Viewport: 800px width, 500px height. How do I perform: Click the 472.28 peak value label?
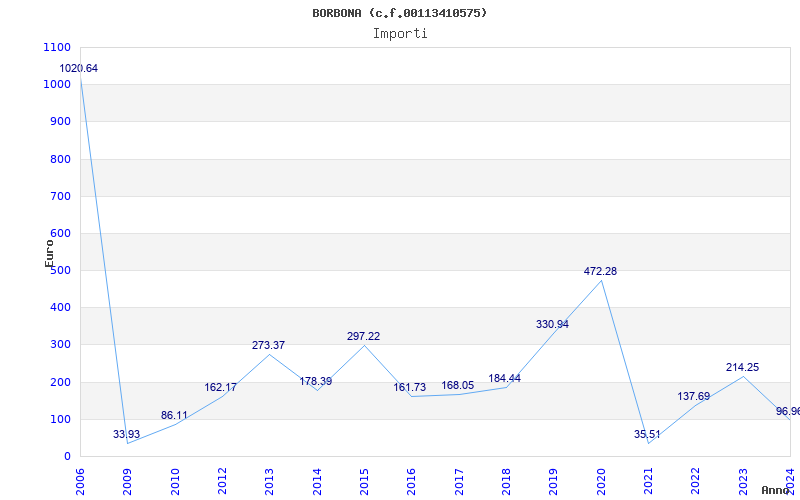[600, 271]
